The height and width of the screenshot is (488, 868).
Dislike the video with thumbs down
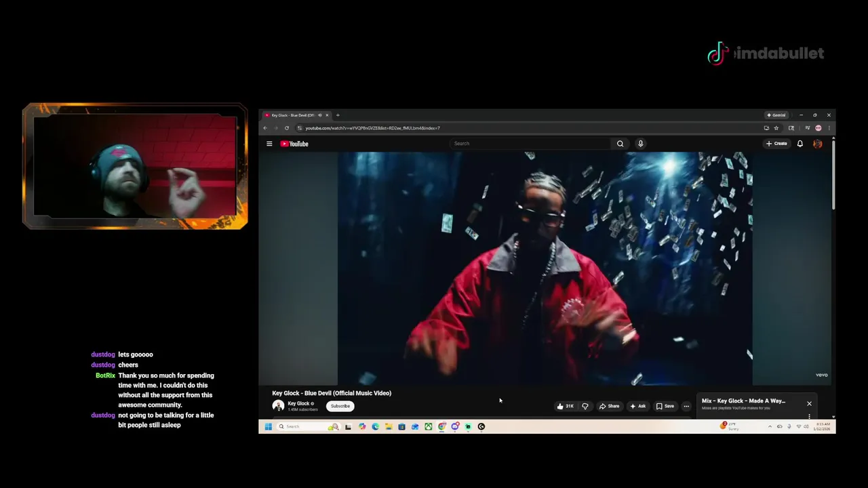(x=585, y=406)
